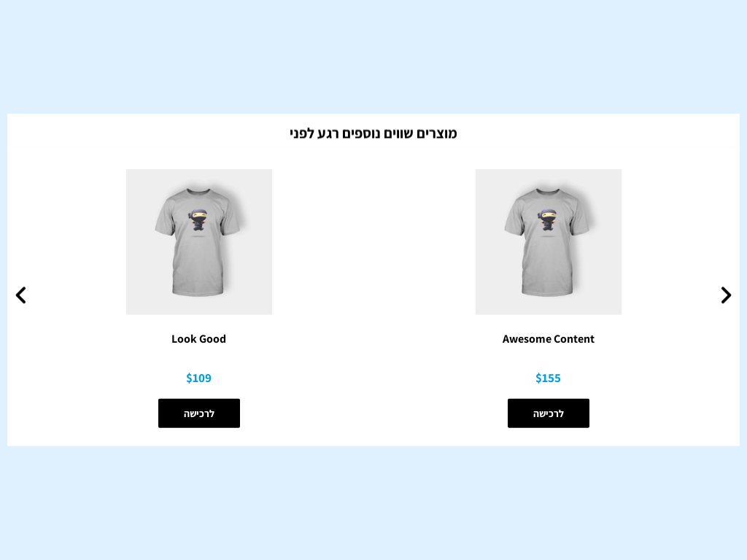Select the $155 price label
Screen dimensions: 747x560
(548, 378)
